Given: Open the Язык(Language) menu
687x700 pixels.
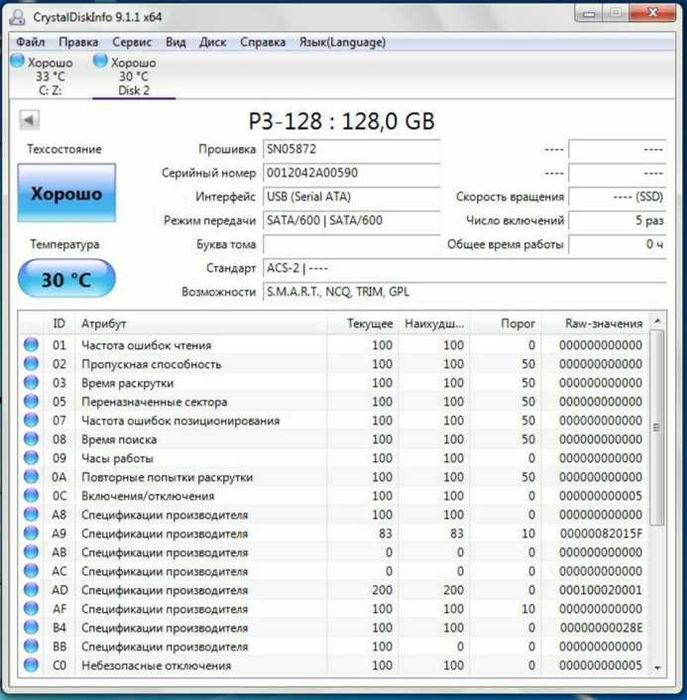Looking at the screenshot, I should point(342,42).
